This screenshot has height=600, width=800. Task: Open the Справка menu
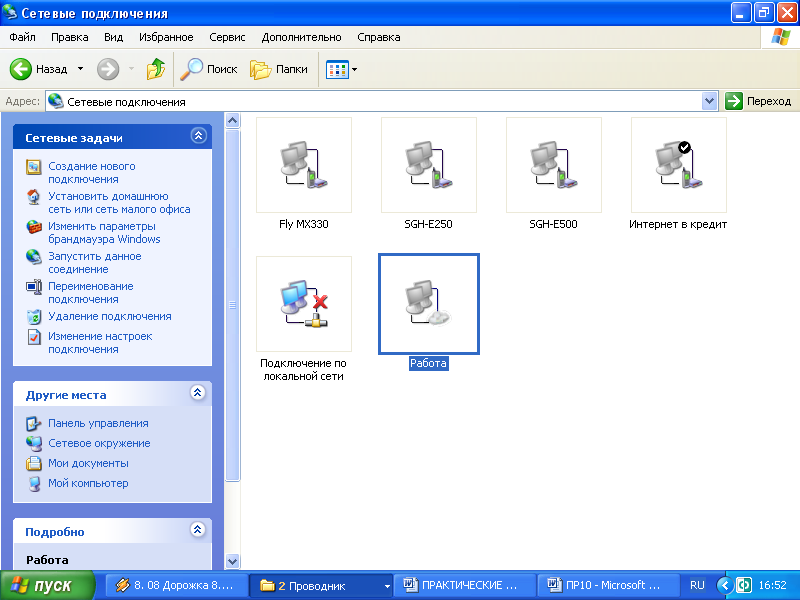379,37
